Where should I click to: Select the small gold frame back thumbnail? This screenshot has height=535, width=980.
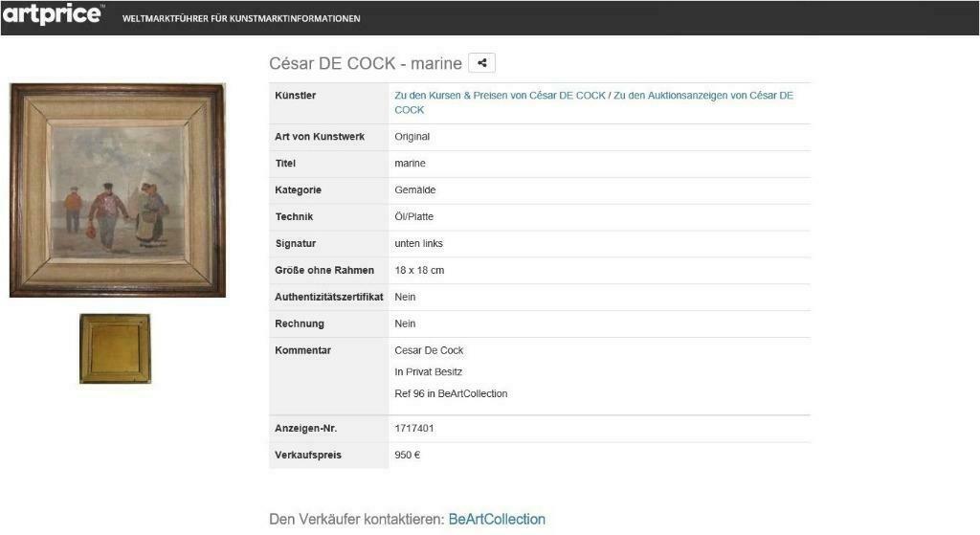pyautogui.click(x=115, y=348)
